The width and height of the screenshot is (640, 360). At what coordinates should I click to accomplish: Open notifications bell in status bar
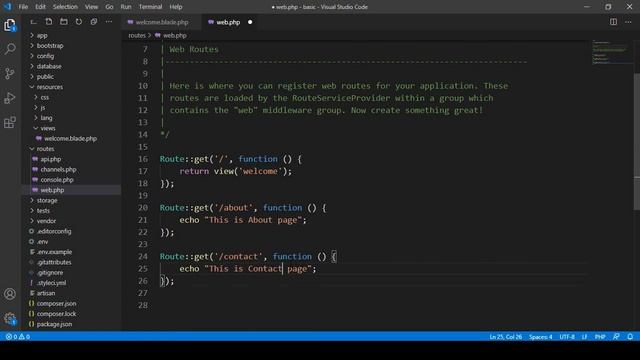point(630,337)
